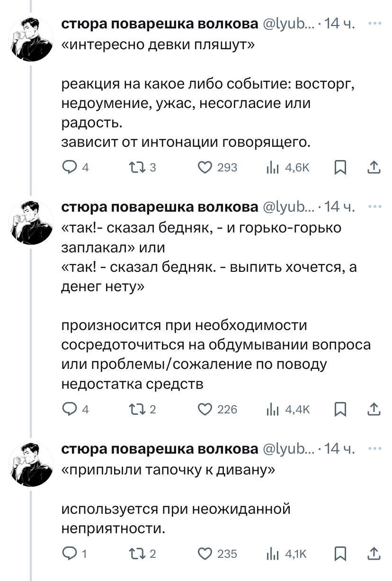Open three-dot menu on second tweet

[x=374, y=206]
